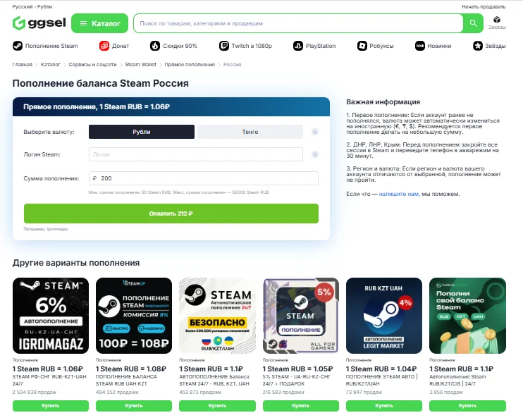
Task: Open the orders box icon
Action: (497, 20)
